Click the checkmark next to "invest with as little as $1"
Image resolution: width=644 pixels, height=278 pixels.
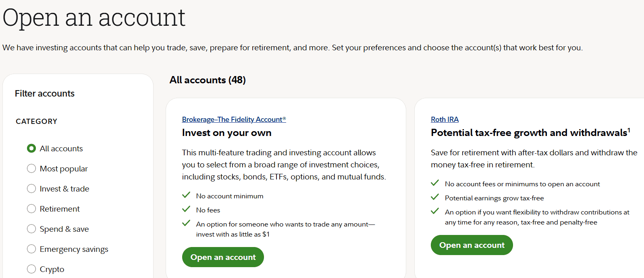(x=186, y=223)
